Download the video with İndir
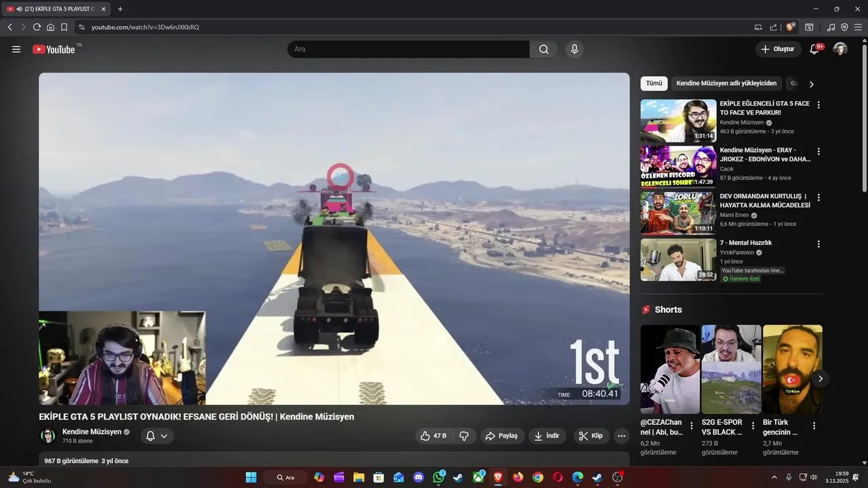 pos(547,436)
